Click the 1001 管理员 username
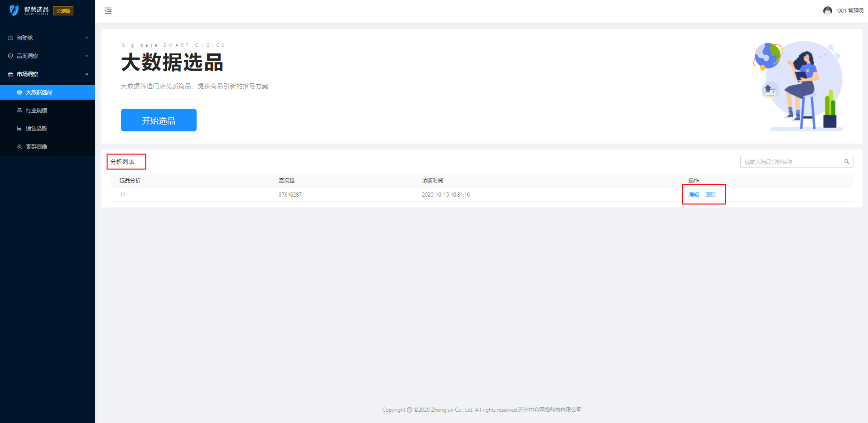This screenshot has height=423, width=868. click(849, 11)
